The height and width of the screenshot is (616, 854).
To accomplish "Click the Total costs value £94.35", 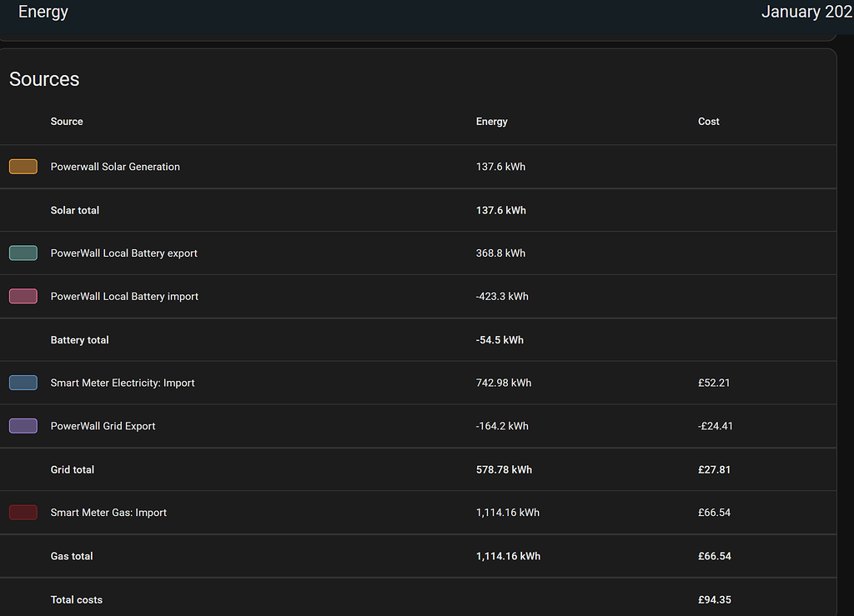I will 714,599.
